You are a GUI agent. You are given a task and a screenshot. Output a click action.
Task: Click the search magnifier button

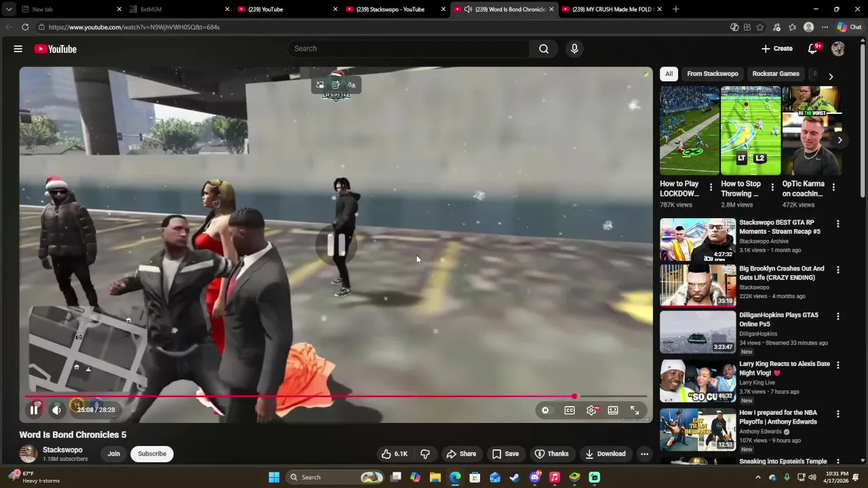544,49
